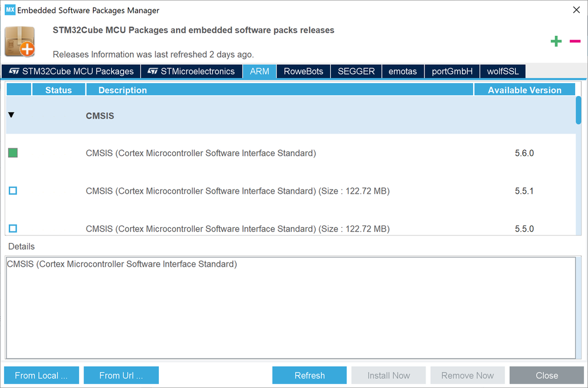Image resolution: width=588 pixels, height=388 pixels.
Task: Switch to STM32Cube MCU Packages tab
Action: point(71,71)
